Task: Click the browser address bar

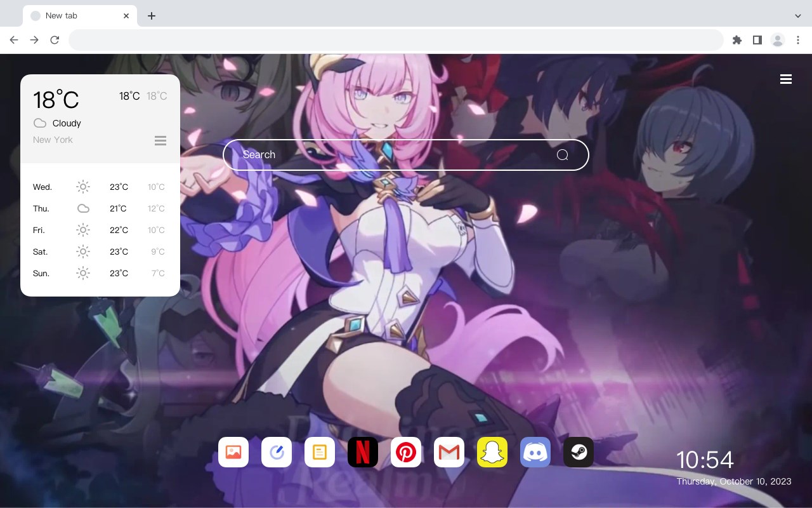Action: tap(396, 40)
